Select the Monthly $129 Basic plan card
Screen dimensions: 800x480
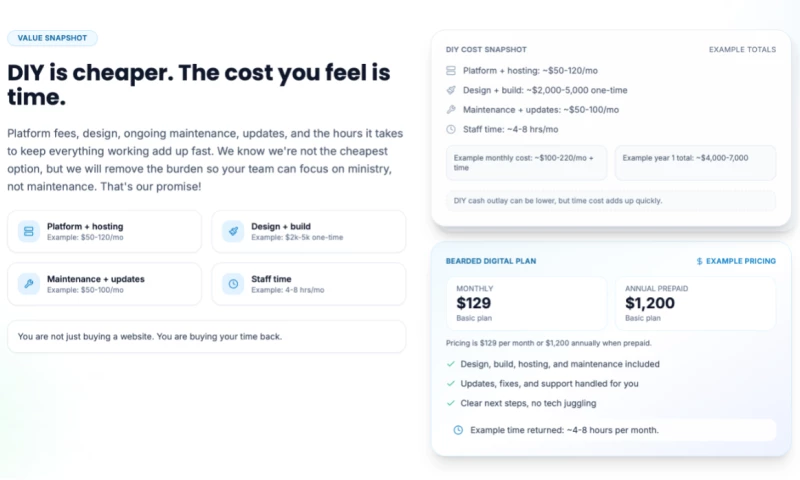(x=526, y=303)
